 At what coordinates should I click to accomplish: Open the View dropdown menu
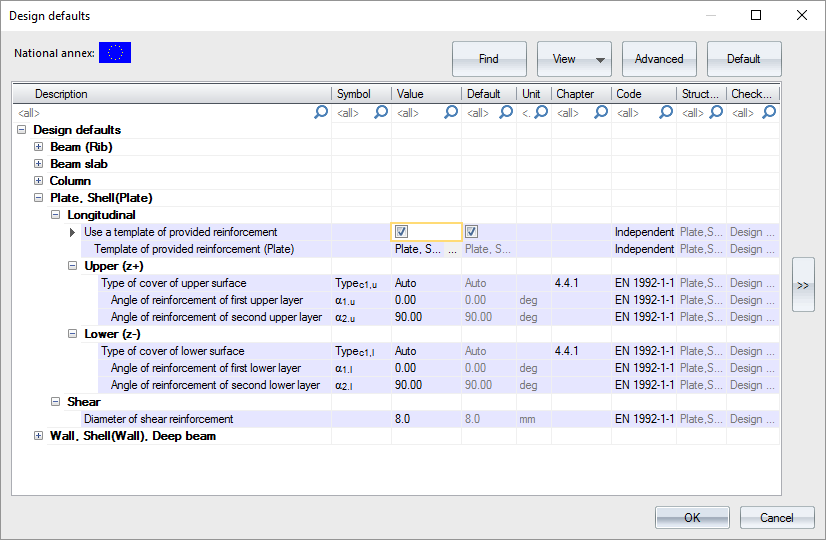(574, 59)
